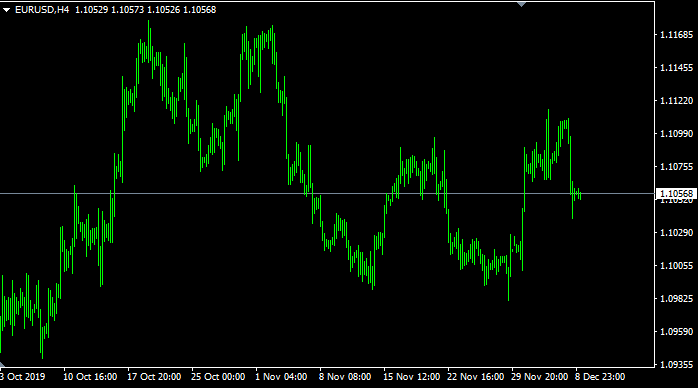
Task: Click time axis label 25 Oct 00:00
Action: [218, 377]
